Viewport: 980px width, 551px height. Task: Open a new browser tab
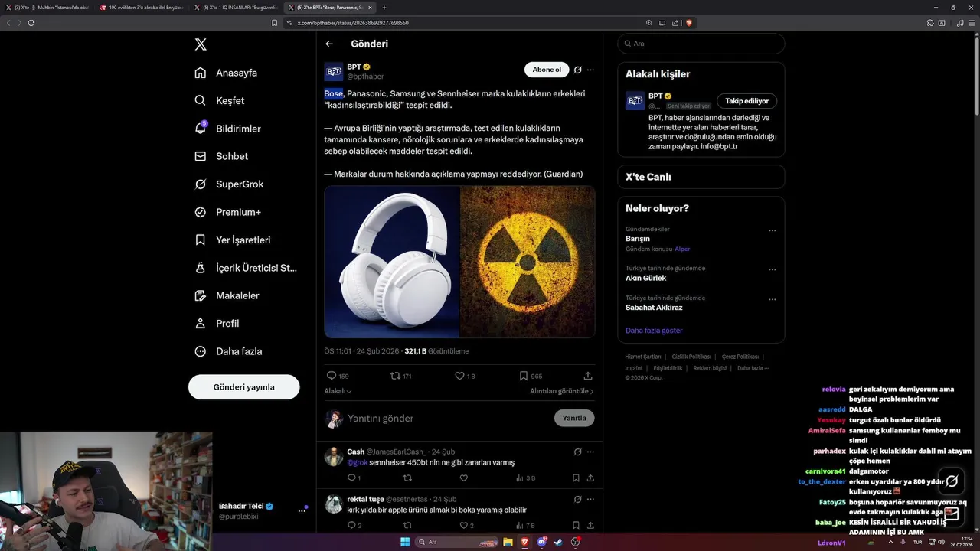[x=384, y=8]
